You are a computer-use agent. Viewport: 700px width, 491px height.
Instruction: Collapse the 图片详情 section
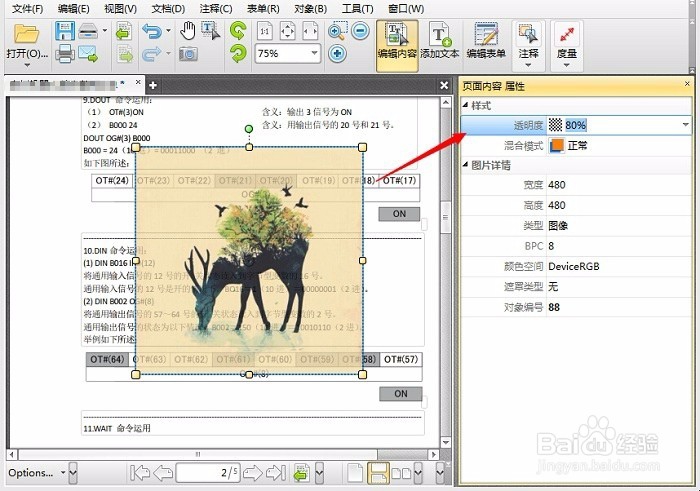(x=465, y=165)
